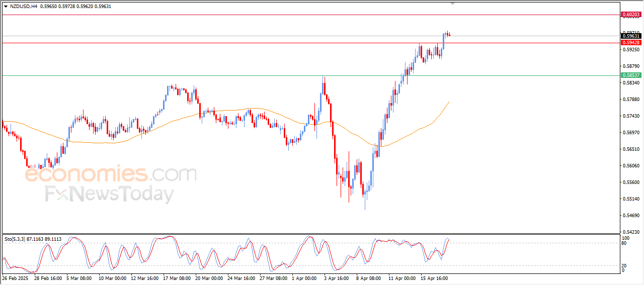
Task: Click the 24 Mar 16:00 date label
Action: click(x=241, y=277)
